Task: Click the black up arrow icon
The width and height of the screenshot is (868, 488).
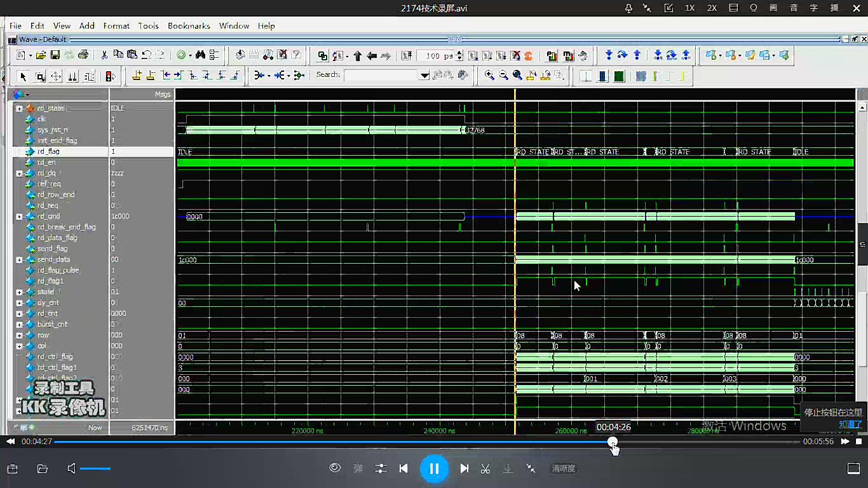Action: click(x=358, y=56)
